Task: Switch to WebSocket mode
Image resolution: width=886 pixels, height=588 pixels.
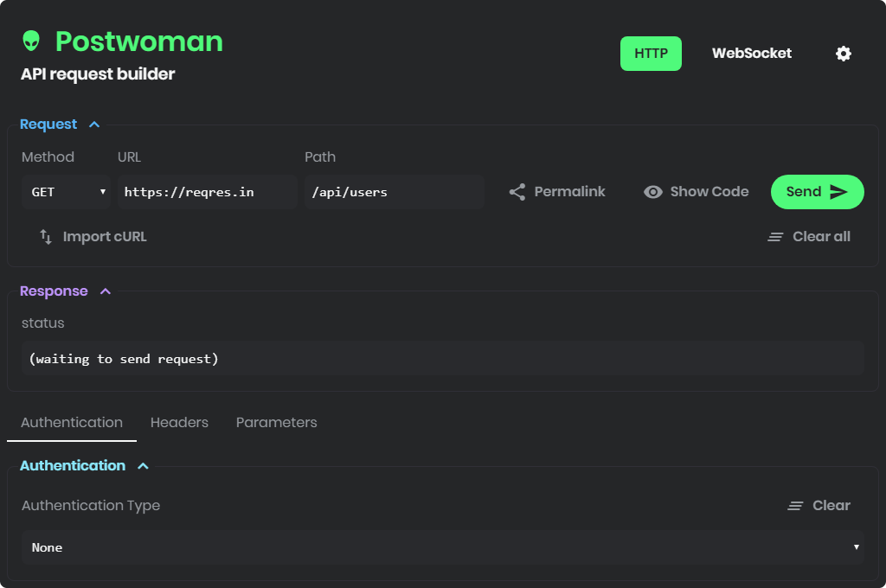Action: coord(751,53)
